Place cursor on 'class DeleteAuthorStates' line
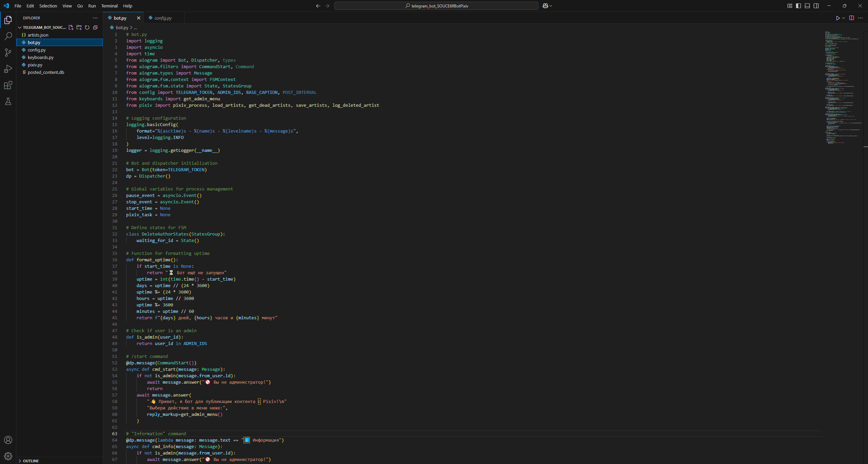This screenshot has width=868, height=464. click(x=175, y=234)
